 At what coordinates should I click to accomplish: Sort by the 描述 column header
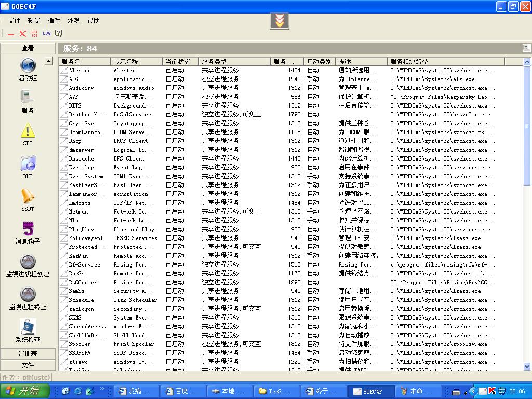[x=361, y=61]
